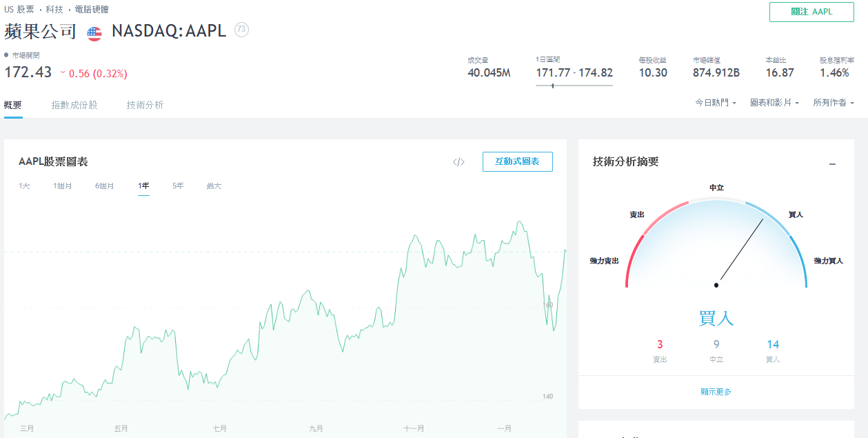Collapse the 技術分析摘要 panel with minus icon
868x438 pixels.
coord(832,164)
